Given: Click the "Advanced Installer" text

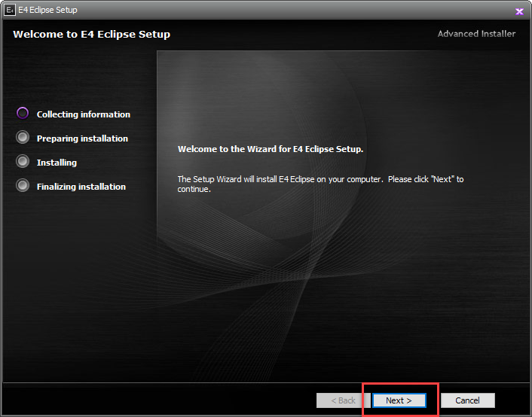Looking at the screenshot, I should click(476, 34).
